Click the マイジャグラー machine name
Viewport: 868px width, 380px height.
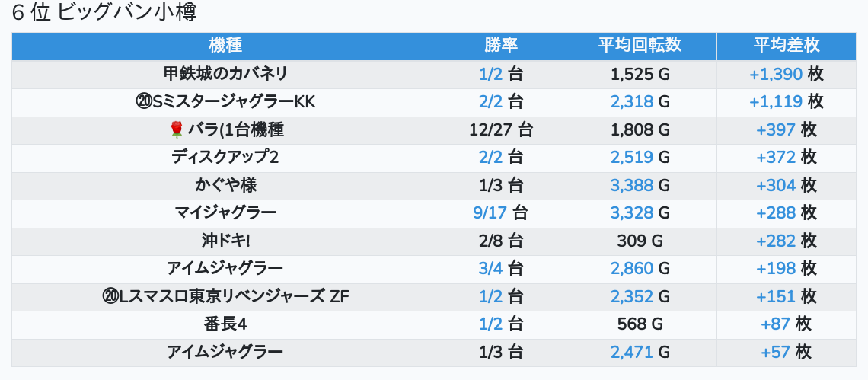tap(225, 212)
